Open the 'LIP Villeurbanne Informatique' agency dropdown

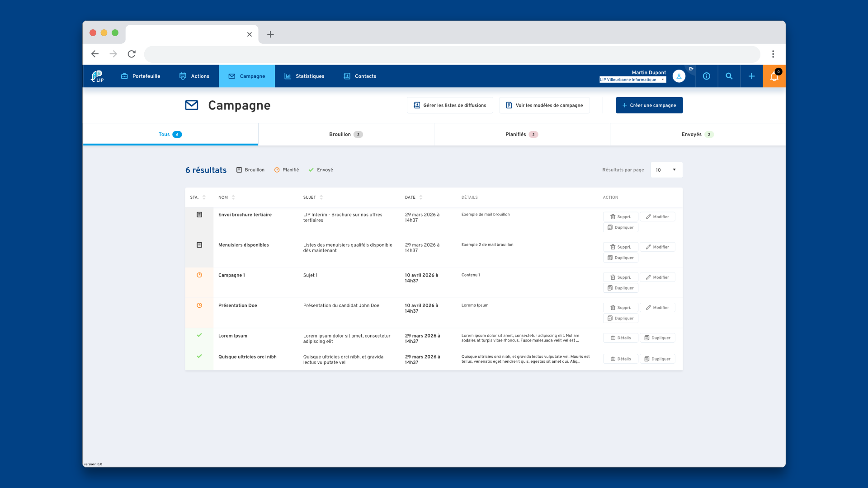point(632,80)
